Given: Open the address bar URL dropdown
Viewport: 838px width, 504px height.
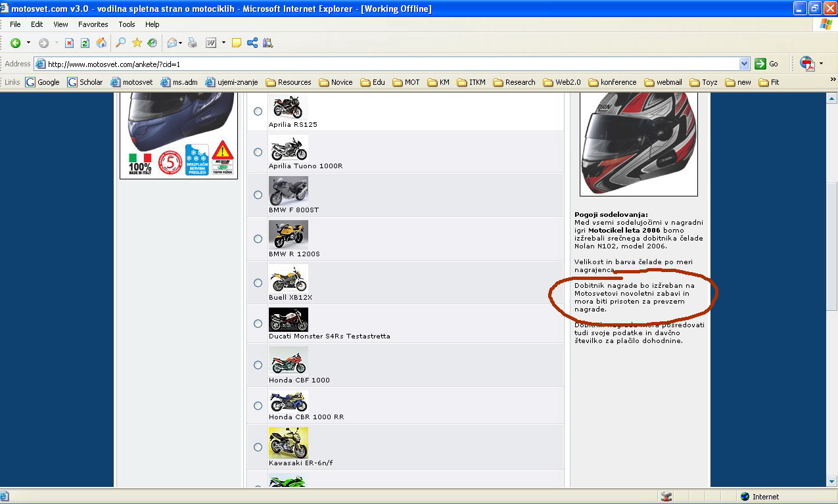Looking at the screenshot, I should coord(745,64).
